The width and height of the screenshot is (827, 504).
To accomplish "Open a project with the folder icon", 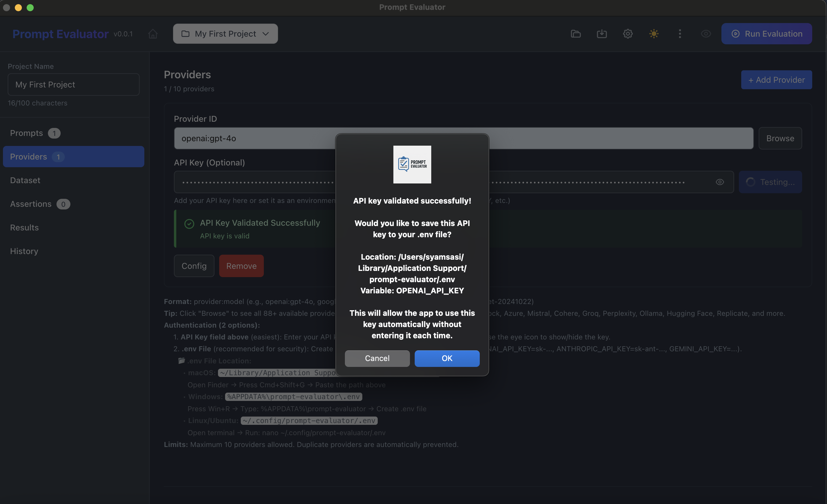I will [576, 34].
